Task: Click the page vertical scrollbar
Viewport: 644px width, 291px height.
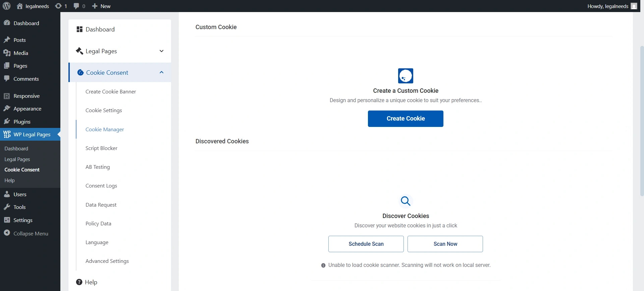Action: click(x=642, y=121)
